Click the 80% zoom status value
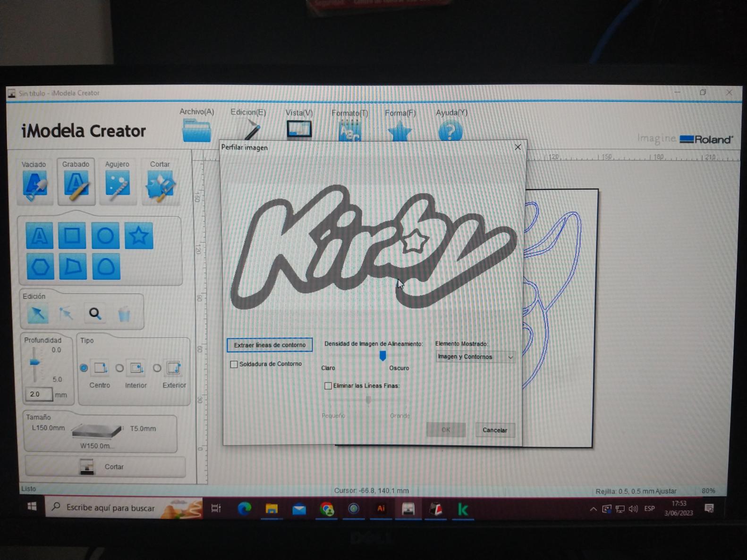Screen dimensions: 747x560 [708, 491]
